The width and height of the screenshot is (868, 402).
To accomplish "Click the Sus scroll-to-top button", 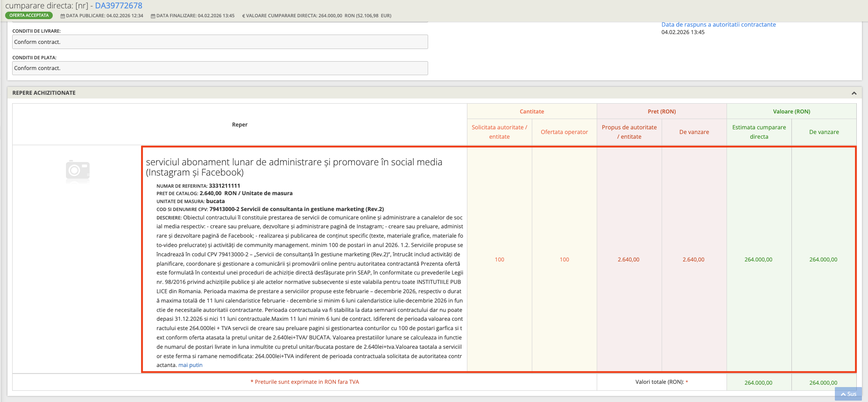I will (x=848, y=394).
